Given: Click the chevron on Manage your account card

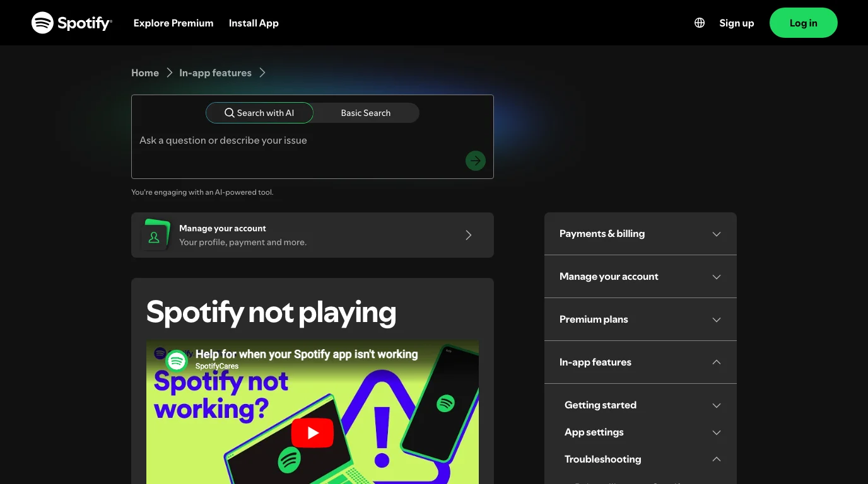Looking at the screenshot, I should 469,235.
